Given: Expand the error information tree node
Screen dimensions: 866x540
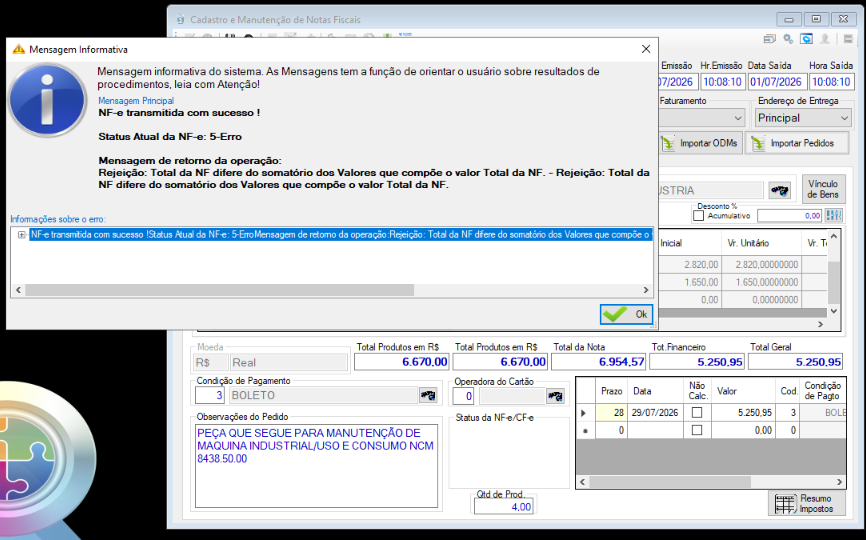Looking at the screenshot, I should pyautogui.click(x=22, y=235).
